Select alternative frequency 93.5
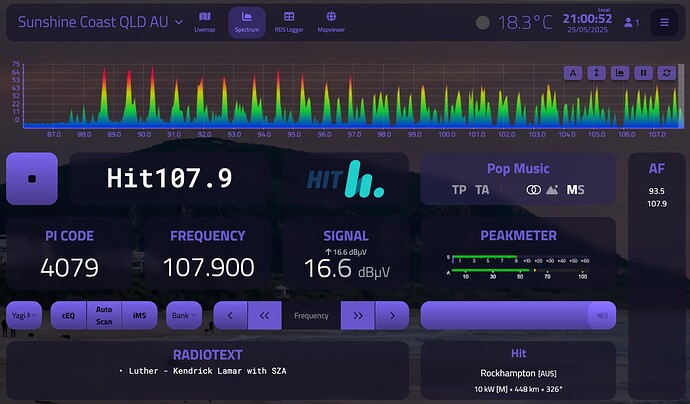The image size is (690, 404). pyautogui.click(x=656, y=191)
